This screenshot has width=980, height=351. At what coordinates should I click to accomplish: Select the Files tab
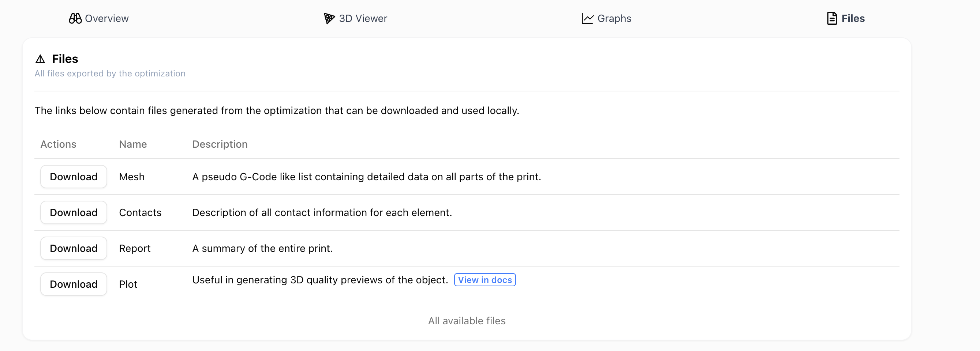point(846,18)
